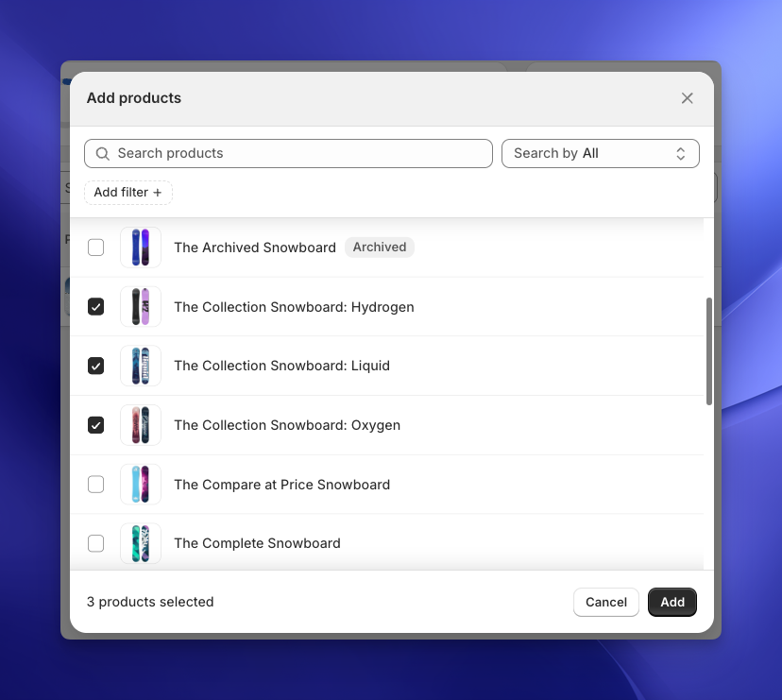Deselect The Collection Snowboard: Oxygen checkbox

pyautogui.click(x=95, y=425)
